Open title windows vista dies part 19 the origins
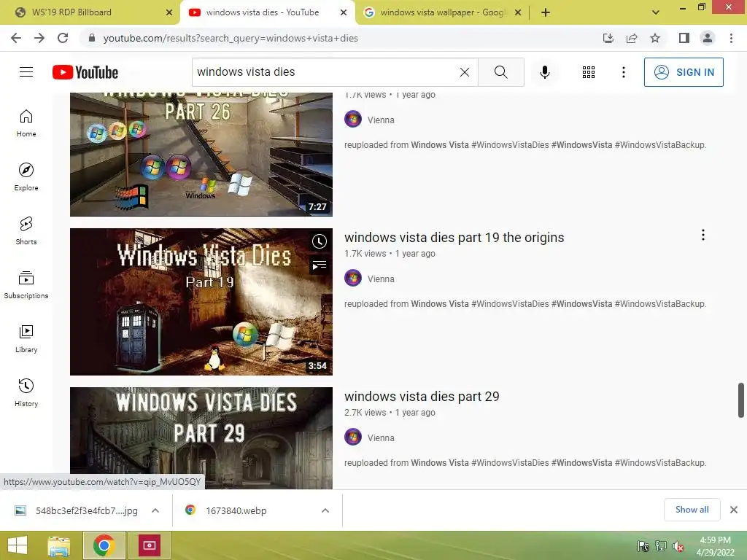This screenshot has height=560, width=747. click(454, 237)
